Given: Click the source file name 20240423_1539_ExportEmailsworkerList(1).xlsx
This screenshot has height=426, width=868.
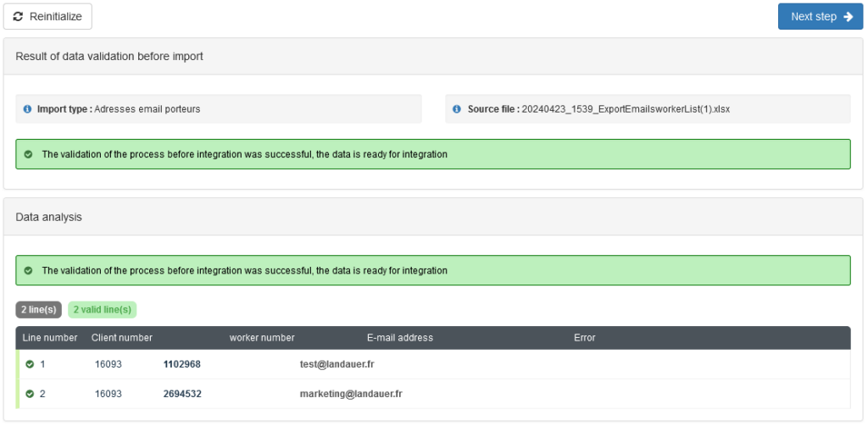Looking at the screenshot, I should point(626,109).
